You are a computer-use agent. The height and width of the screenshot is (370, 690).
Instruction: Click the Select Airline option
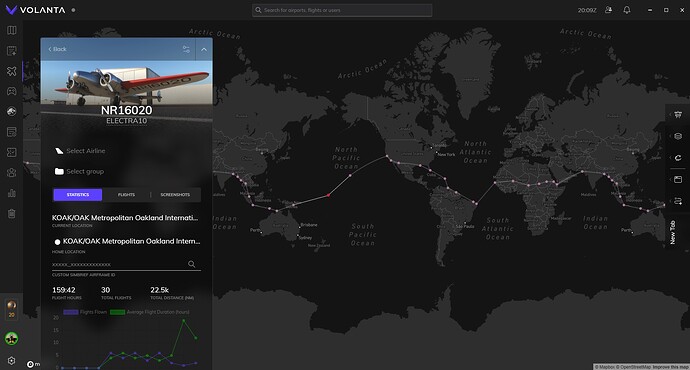tap(81, 151)
